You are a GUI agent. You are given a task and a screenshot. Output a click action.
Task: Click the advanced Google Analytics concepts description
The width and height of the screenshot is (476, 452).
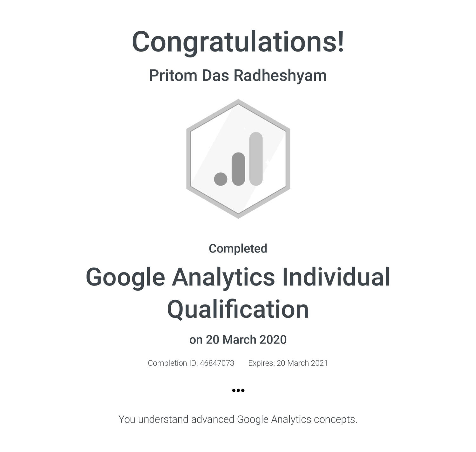[238, 419]
